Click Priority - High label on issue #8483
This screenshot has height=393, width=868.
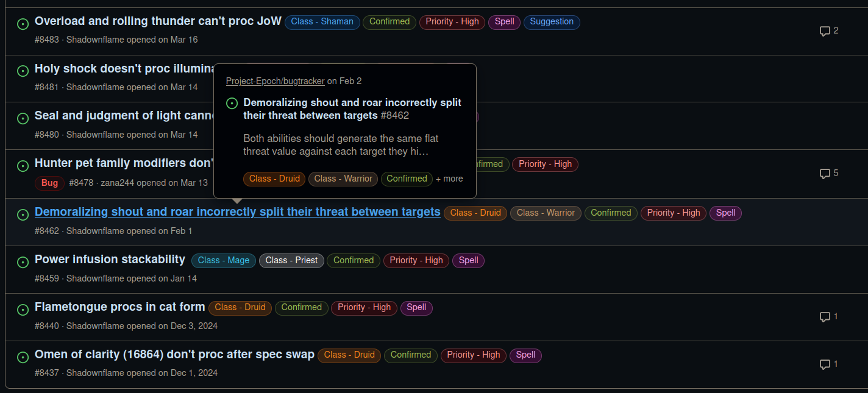click(452, 22)
